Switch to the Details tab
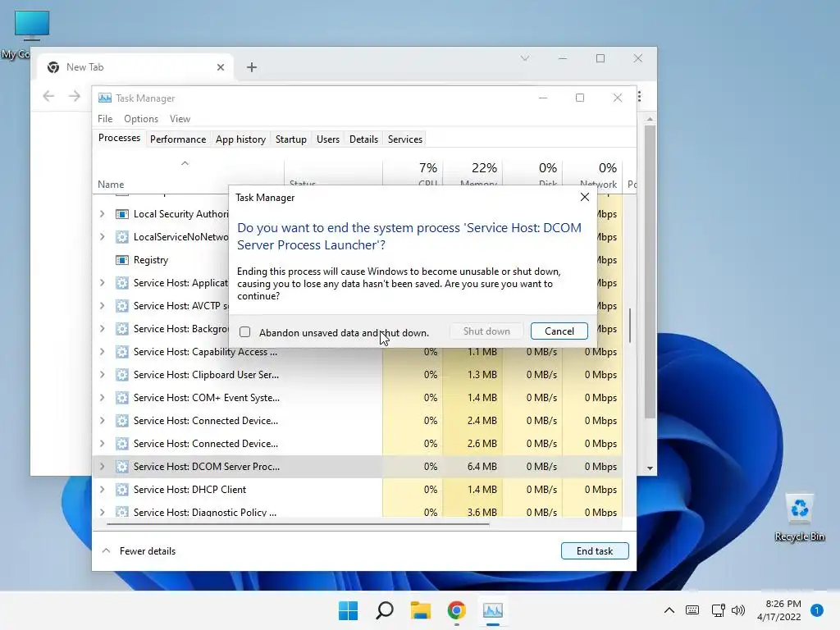The height and width of the screenshot is (630, 840). coord(363,139)
